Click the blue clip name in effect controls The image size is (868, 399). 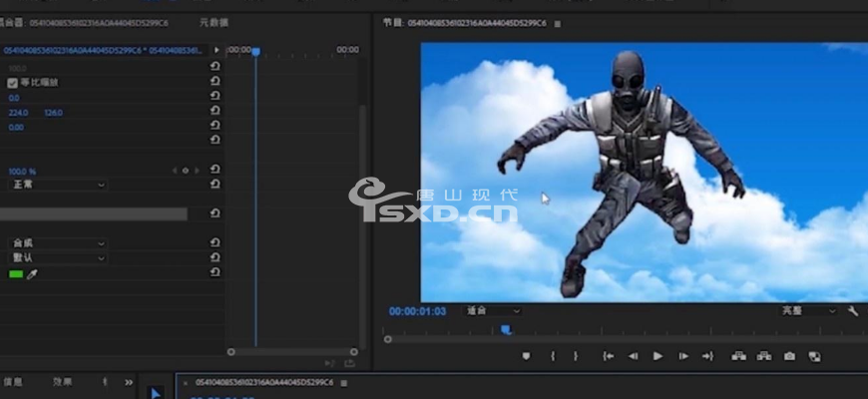click(104, 50)
